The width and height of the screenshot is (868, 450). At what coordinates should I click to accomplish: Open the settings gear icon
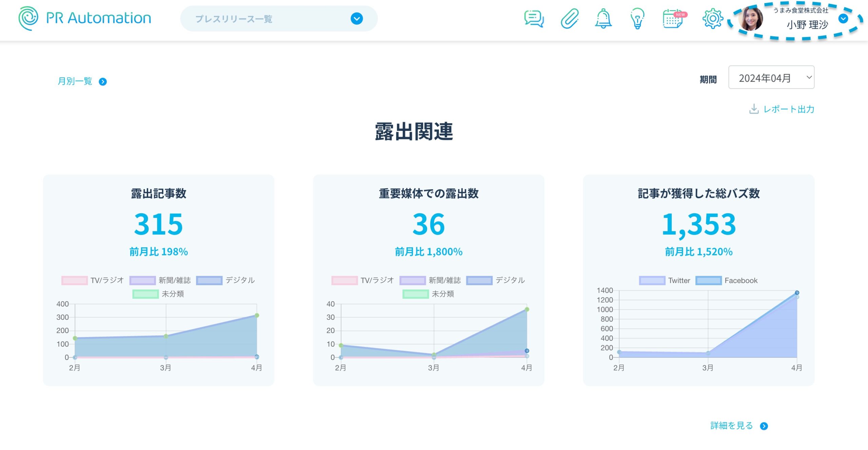tap(712, 19)
